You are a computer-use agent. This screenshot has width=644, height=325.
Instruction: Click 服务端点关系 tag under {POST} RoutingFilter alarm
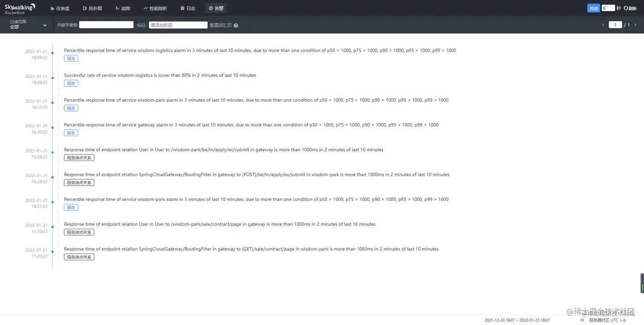[x=79, y=182]
